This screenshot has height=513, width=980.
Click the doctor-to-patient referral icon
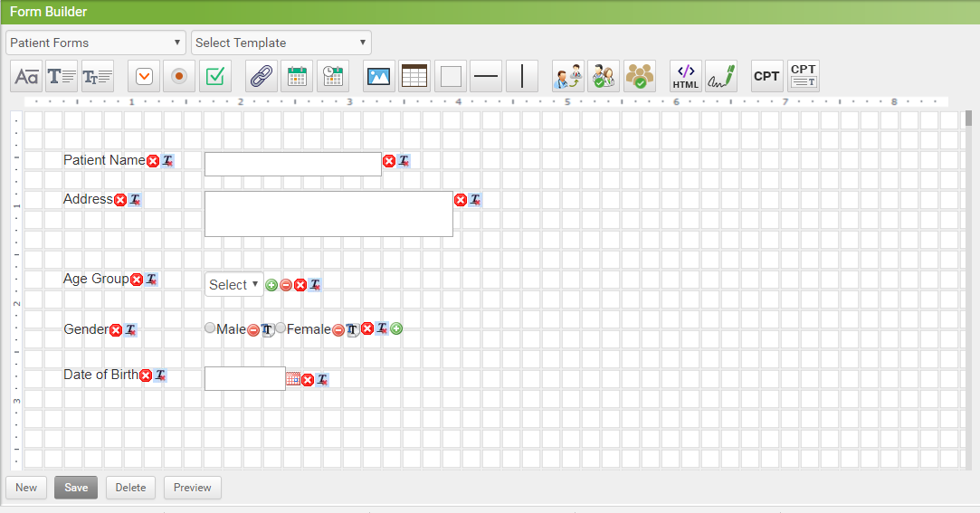tap(568, 76)
